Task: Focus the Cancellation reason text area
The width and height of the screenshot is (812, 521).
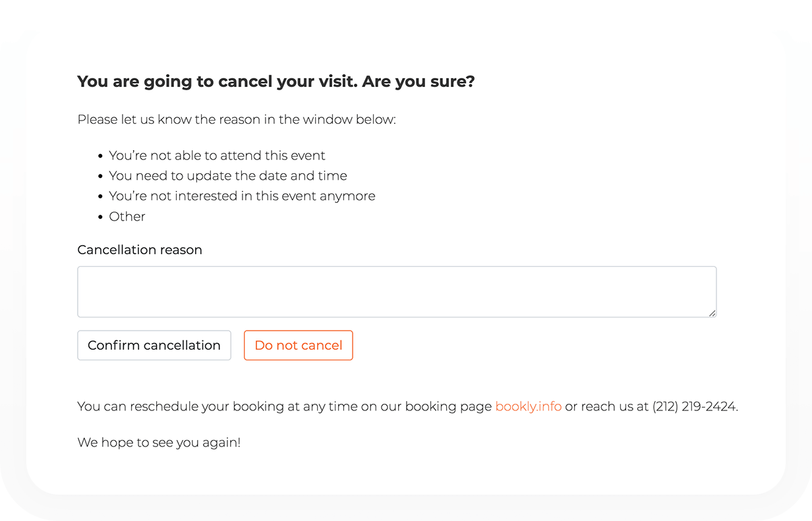Action: tap(397, 292)
